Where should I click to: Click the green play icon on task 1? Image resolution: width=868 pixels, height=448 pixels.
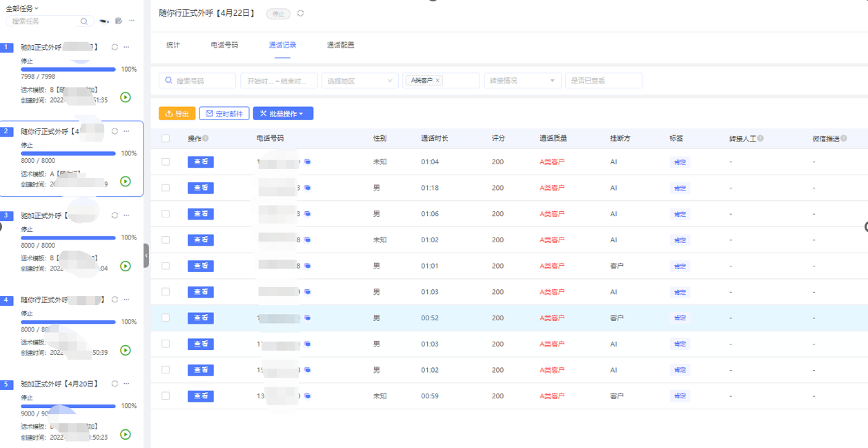(x=126, y=97)
